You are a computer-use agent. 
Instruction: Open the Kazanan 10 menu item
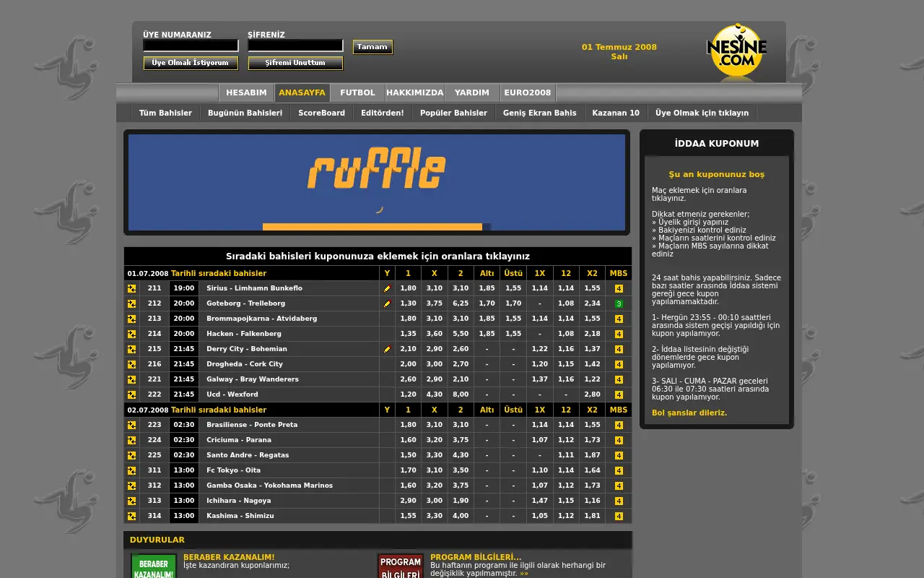(616, 113)
